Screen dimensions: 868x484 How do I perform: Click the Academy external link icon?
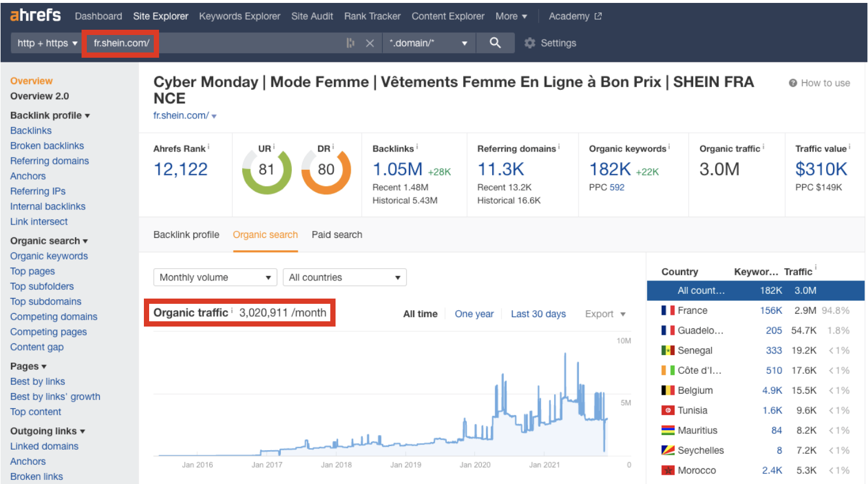[598, 16]
